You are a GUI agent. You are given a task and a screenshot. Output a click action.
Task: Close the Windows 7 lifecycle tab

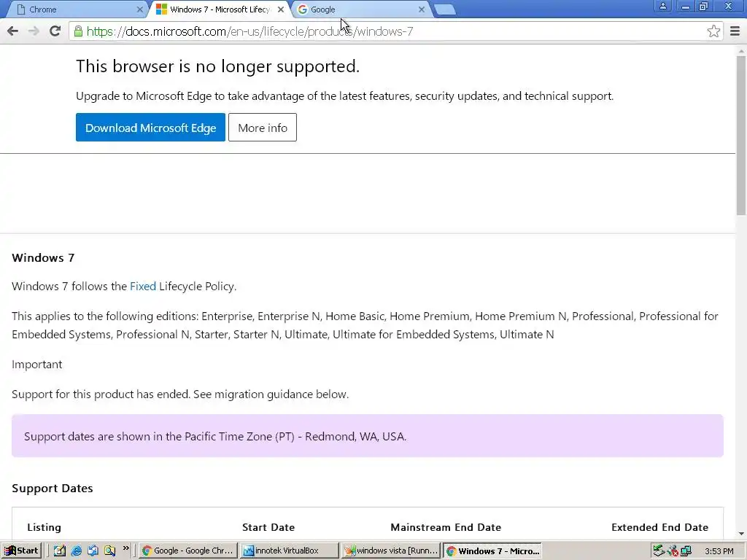click(x=281, y=9)
